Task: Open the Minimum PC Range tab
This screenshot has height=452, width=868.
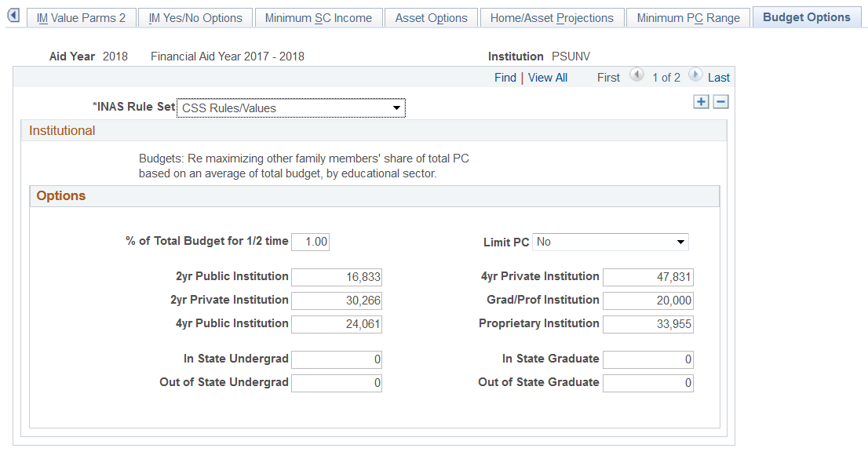Action: tap(687, 16)
